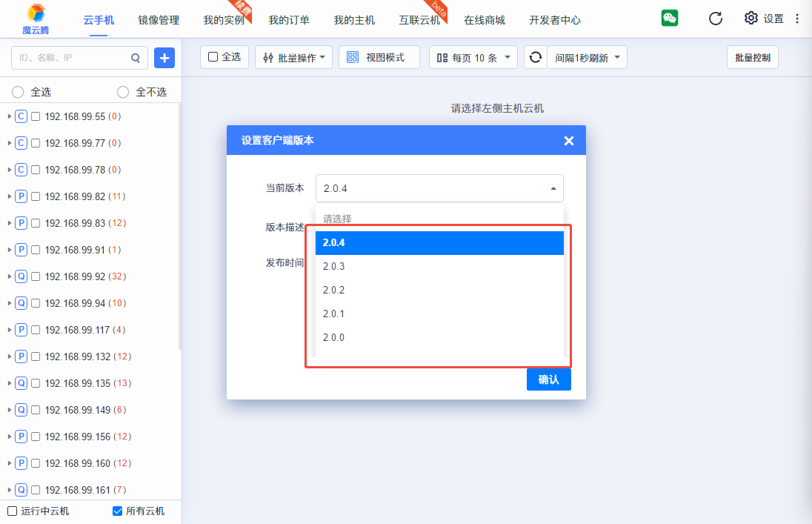Expand tree node 192.168.99.55
The width and height of the screenshot is (812, 524).
point(9,116)
